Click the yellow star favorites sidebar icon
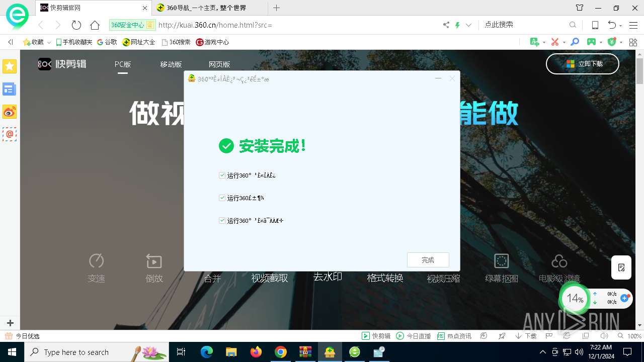Viewport: 644px width, 362px height. pyautogui.click(x=10, y=66)
